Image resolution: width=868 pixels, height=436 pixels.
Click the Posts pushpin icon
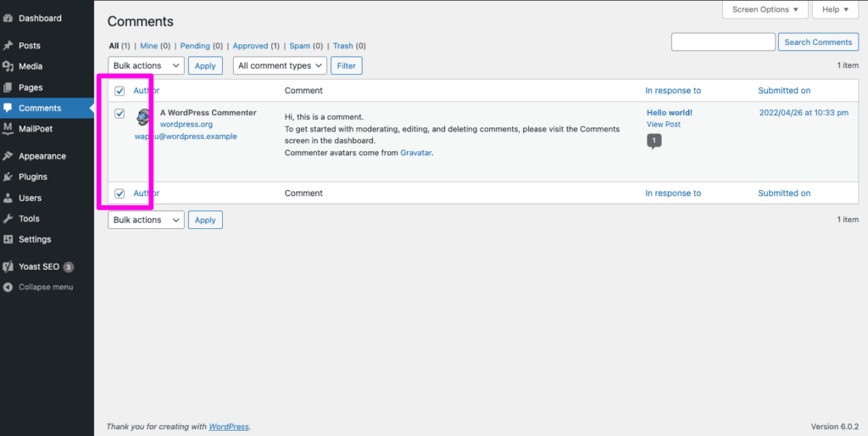pyautogui.click(x=8, y=46)
